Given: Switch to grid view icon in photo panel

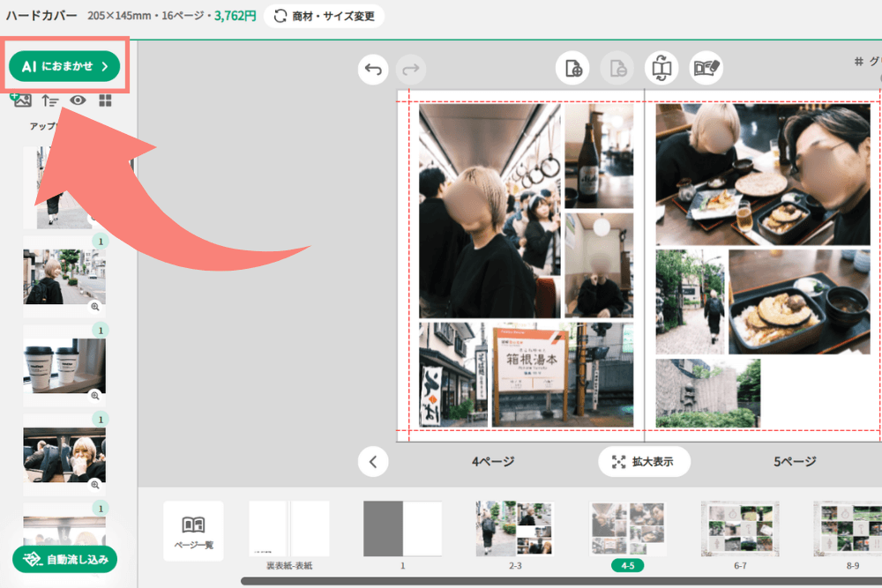Looking at the screenshot, I should 105,100.
